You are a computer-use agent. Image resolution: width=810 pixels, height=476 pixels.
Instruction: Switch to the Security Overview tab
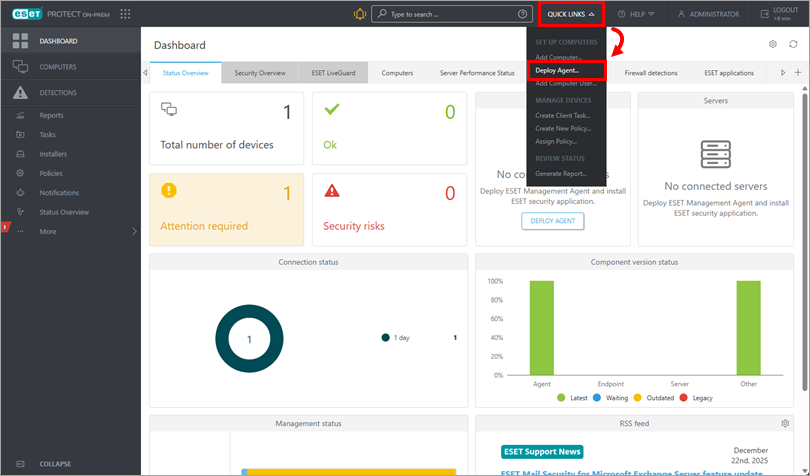pos(259,73)
